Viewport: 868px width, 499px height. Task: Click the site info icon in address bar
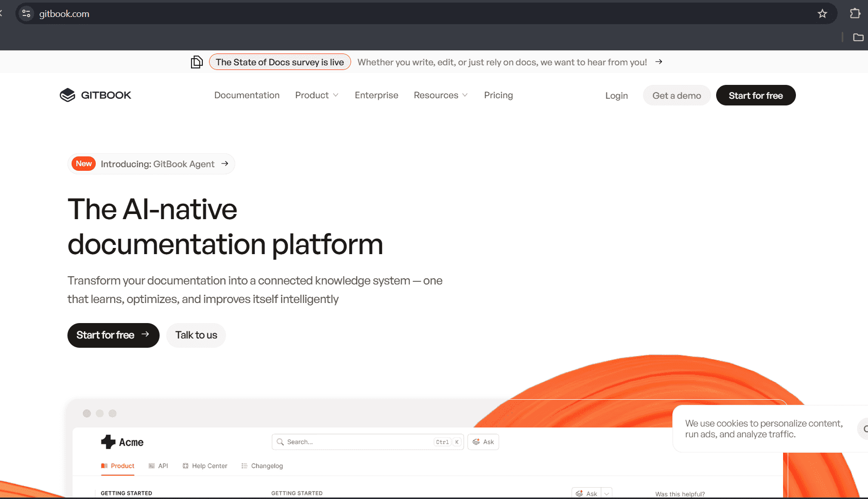coord(26,14)
